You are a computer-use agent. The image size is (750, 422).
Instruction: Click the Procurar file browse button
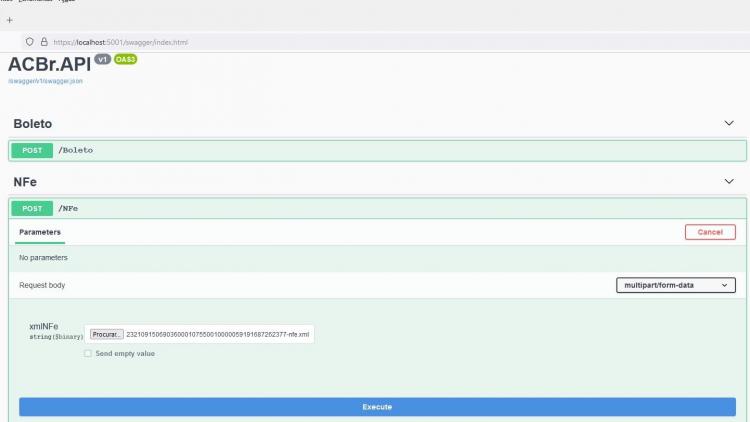(x=107, y=334)
